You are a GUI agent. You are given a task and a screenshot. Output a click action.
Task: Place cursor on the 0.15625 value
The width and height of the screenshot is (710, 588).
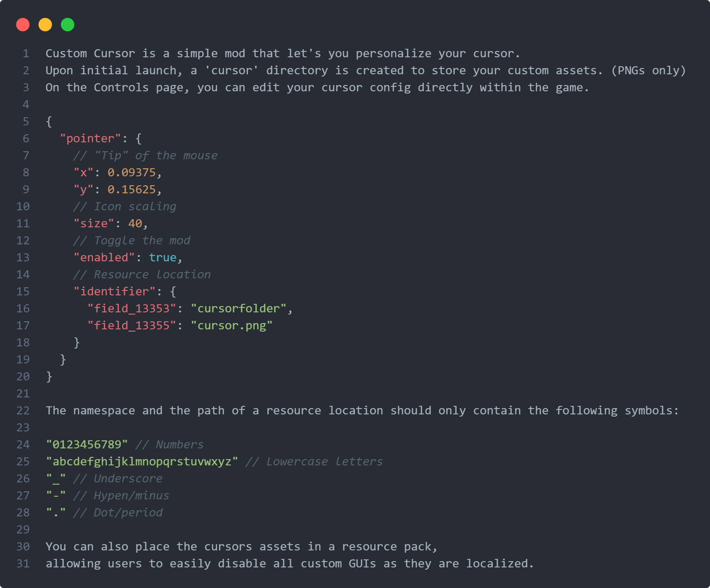[x=132, y=190]
